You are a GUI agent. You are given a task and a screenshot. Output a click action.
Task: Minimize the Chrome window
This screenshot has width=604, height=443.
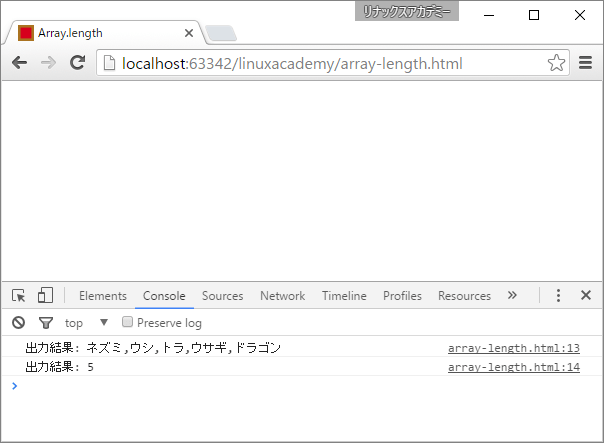(489, 15)
